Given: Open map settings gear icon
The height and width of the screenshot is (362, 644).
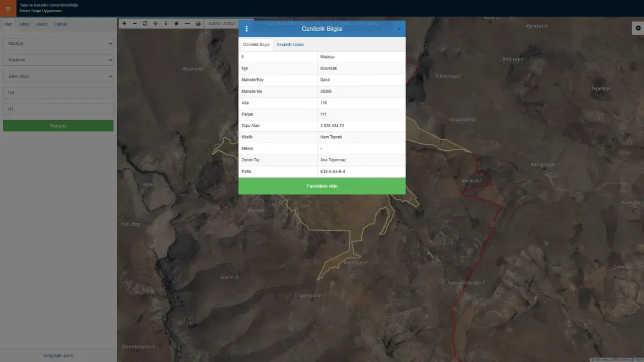Looking at the screenshot, I should pos(637,29).
